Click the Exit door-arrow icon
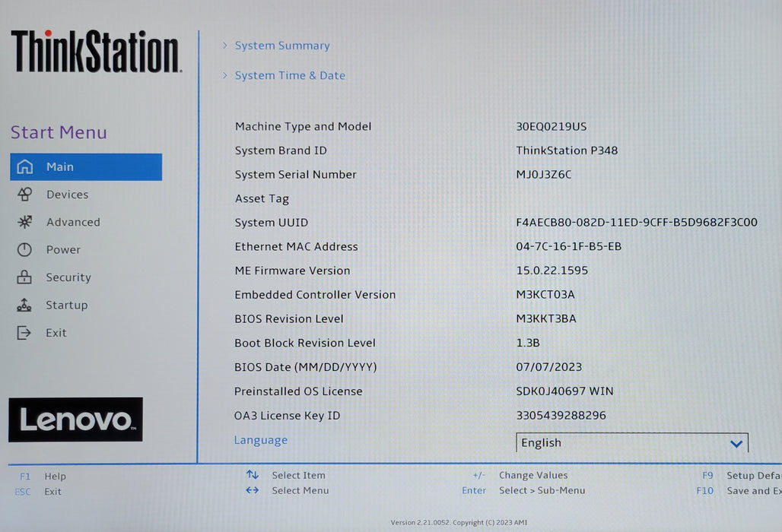Image resolution: width=782 pixels, height=532 pixels. [24, 332]
